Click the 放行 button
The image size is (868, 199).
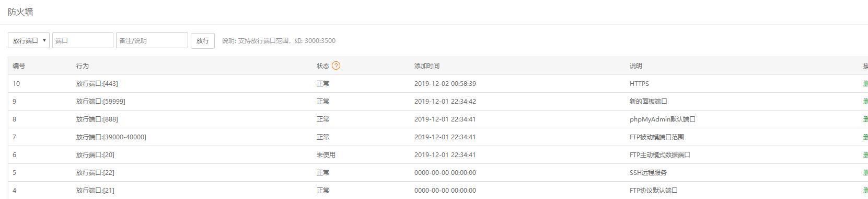(x=203, y=40)
